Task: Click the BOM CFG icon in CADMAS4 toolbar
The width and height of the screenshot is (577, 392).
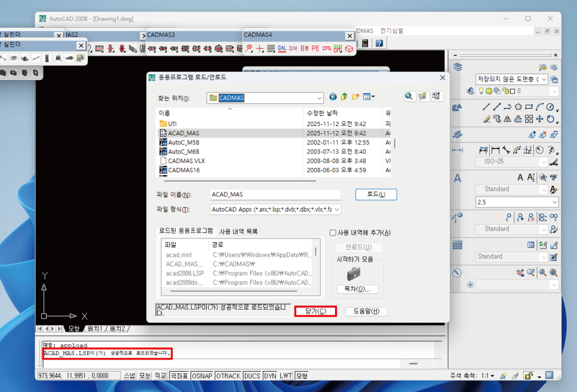Action: point(338,48)
